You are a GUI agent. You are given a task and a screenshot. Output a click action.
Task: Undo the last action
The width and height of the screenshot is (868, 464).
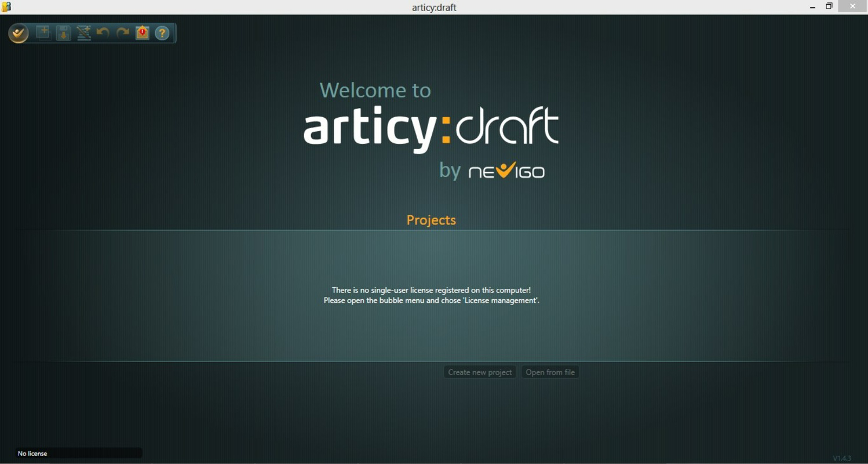point(103,32)
